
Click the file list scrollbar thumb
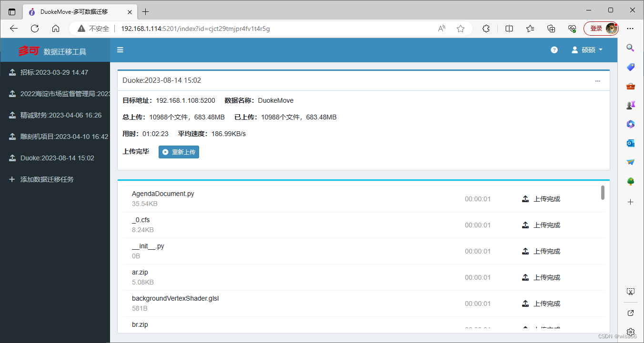(603, 193)
